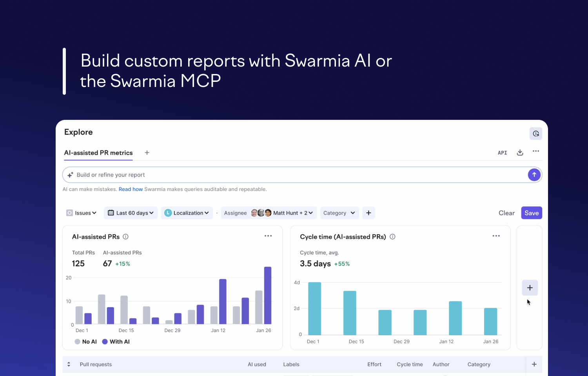Click the Category column header in table
This screenshot has height=376, width=588.
[x=479, y=364]
